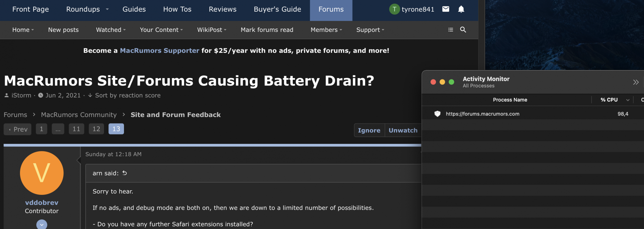This screenshot has height=229, width=644.
Task: Open the forum list menu icon
Action: (450, 30)
